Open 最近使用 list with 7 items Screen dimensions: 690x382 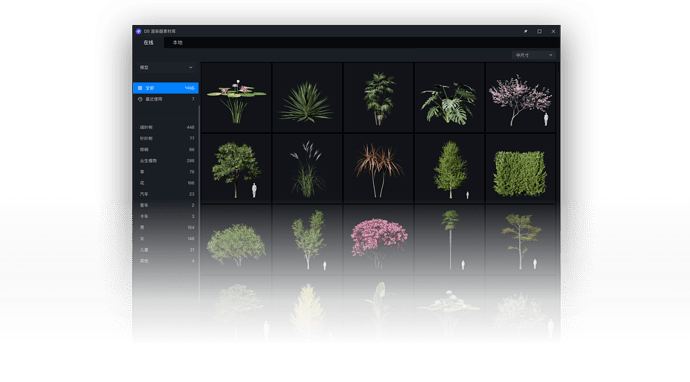pos(166,99)
